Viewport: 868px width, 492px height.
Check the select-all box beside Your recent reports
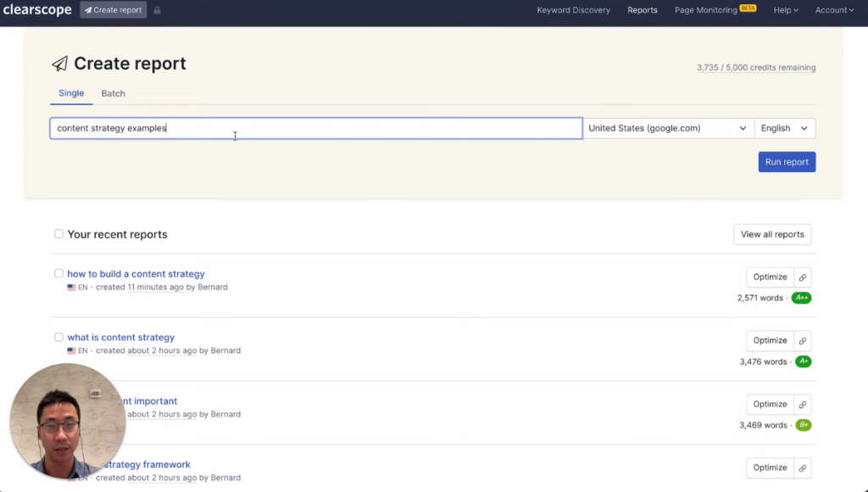click(58, 234)
